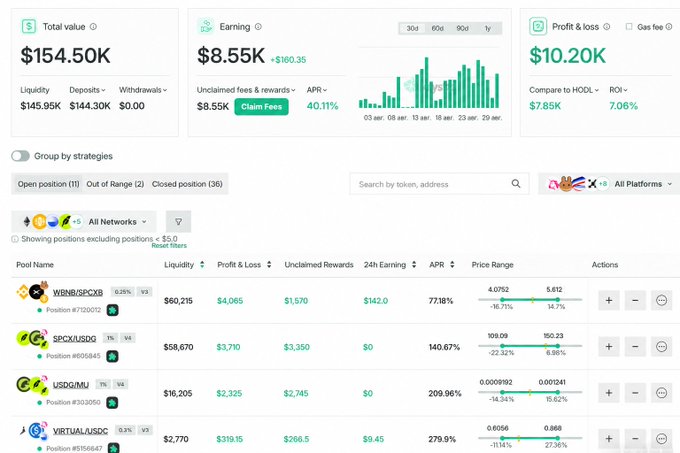This screenshot has width=680, height=453.
Task: Click the Claim Fees button
Action: click(262, 107)
